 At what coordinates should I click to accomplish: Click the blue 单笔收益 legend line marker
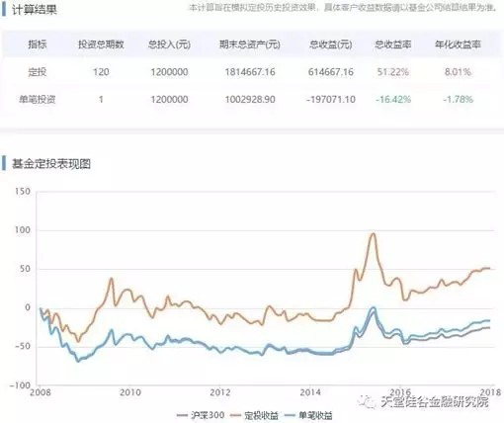tap(290, 415)
